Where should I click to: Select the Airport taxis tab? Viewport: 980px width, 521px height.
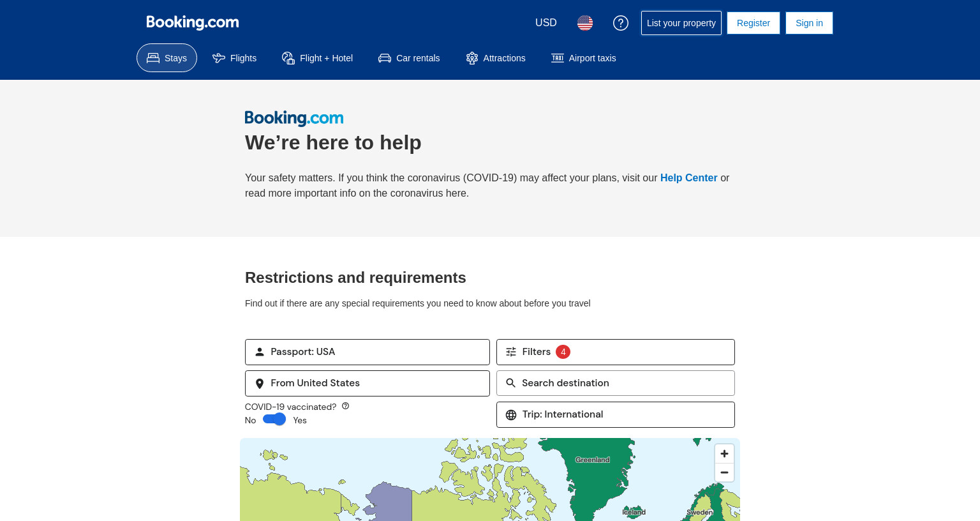point(584,58)
